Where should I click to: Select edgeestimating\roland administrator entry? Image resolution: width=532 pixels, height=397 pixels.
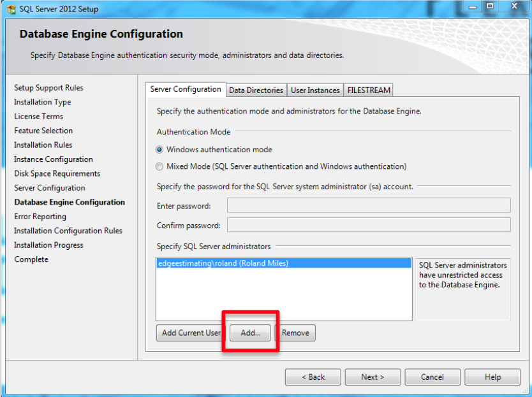[223, 263]
